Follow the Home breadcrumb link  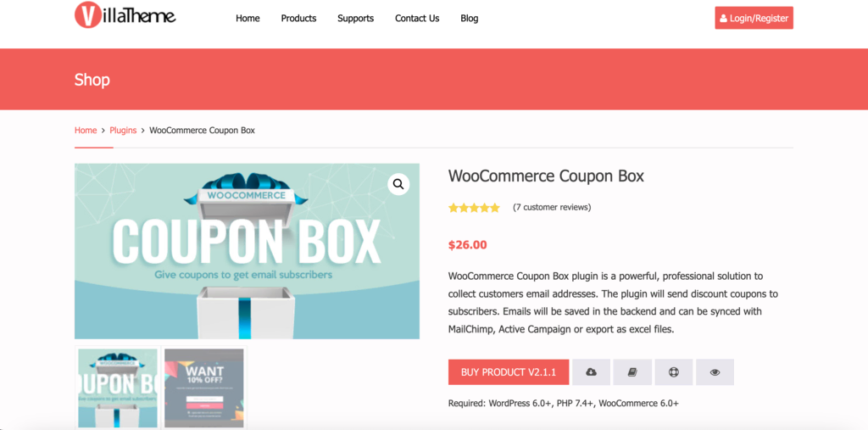click(x=86, y=131)
